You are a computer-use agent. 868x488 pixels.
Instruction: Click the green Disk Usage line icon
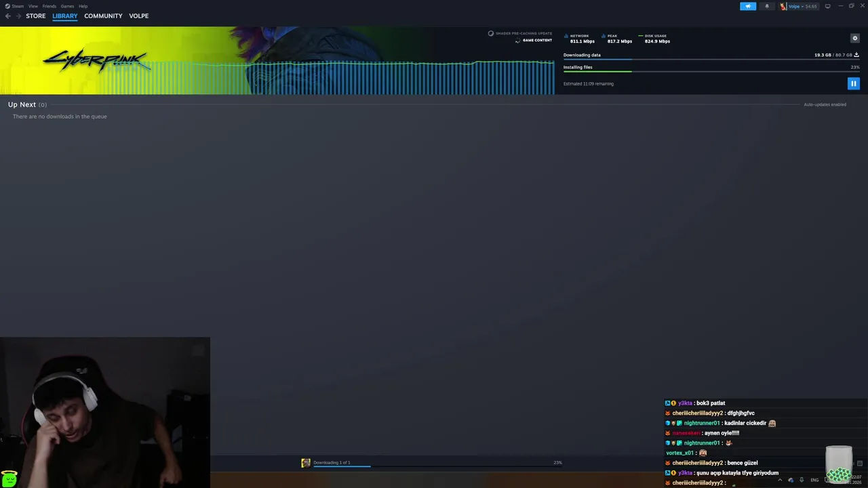[641, 36]
